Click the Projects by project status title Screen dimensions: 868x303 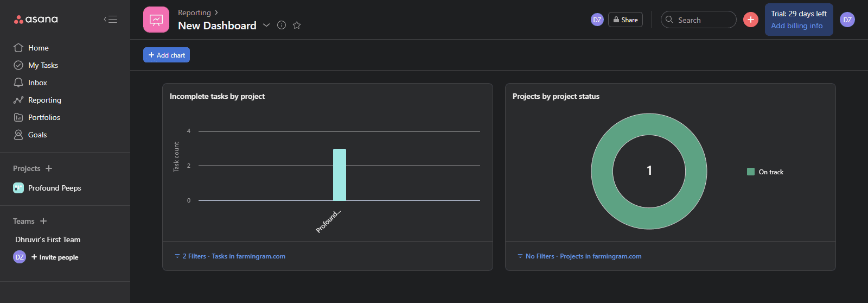point(556,96)
